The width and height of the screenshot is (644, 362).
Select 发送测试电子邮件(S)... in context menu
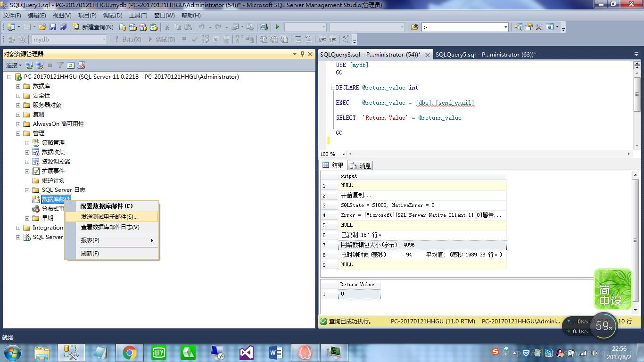[x=112, y=217]
